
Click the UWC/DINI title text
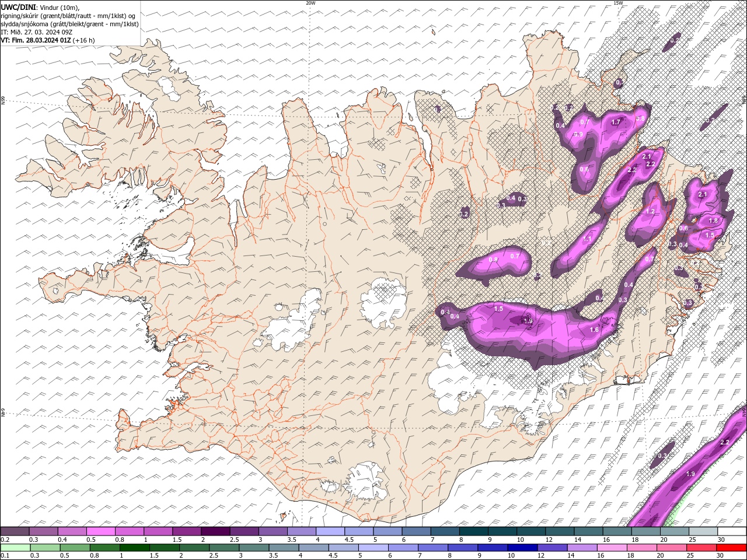(x=17, y=7)
